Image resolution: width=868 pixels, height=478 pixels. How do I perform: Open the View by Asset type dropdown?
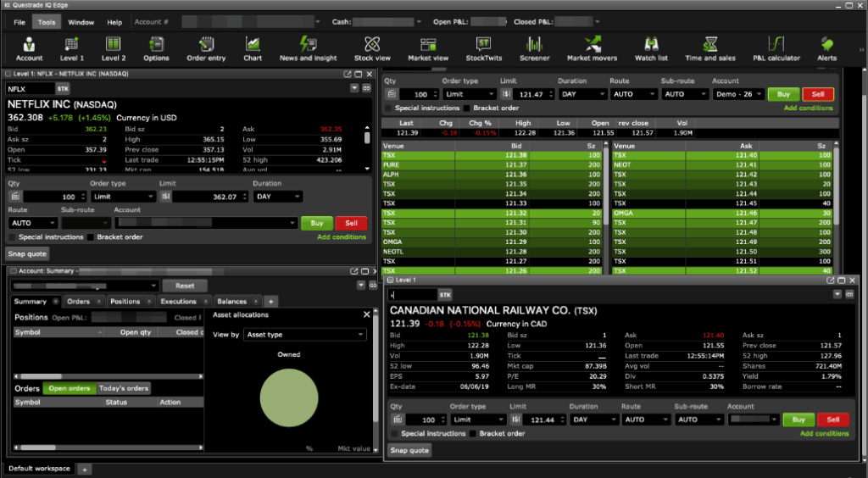(x=304, y=334)
